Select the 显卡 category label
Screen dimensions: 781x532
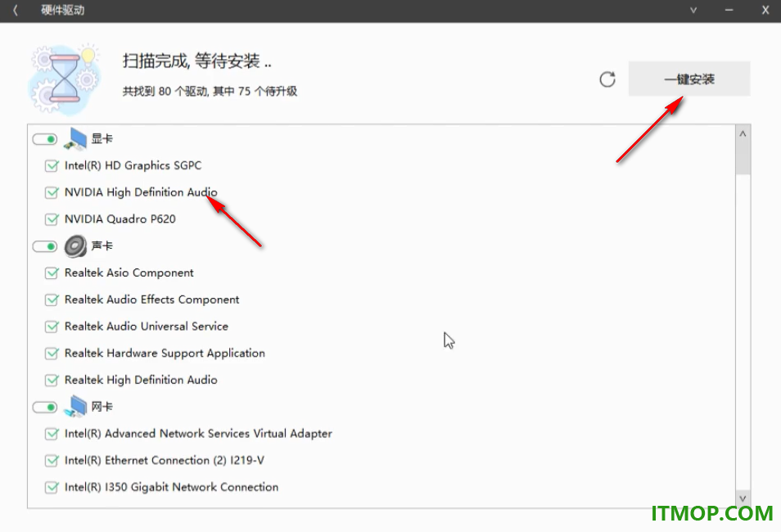coord(102,138)
